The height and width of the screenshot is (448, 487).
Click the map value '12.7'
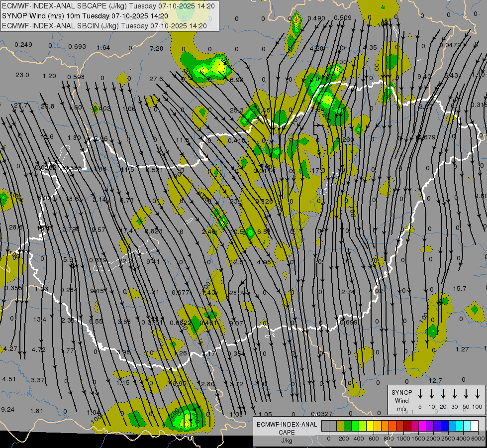(435, 380)
